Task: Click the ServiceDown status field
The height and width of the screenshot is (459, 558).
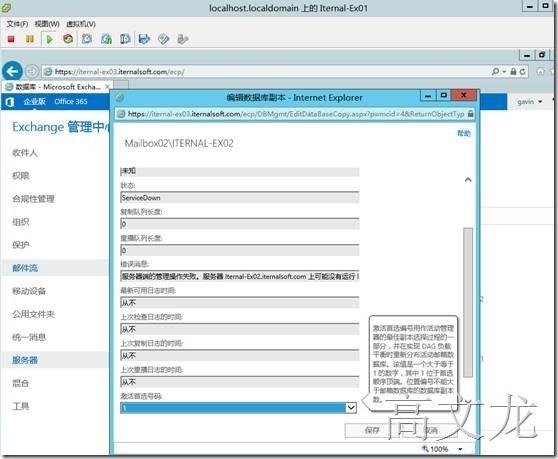Action: [x=239, y=197]
